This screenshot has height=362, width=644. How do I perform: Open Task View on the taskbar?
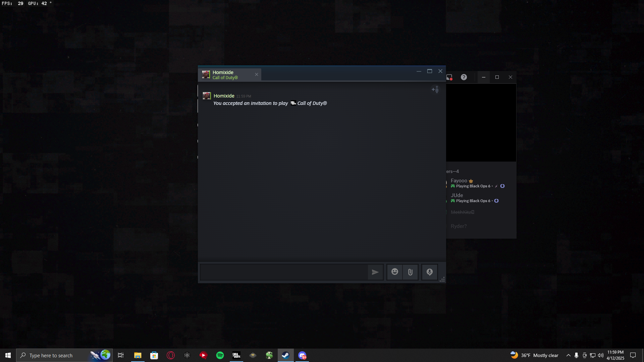[121, 355]
